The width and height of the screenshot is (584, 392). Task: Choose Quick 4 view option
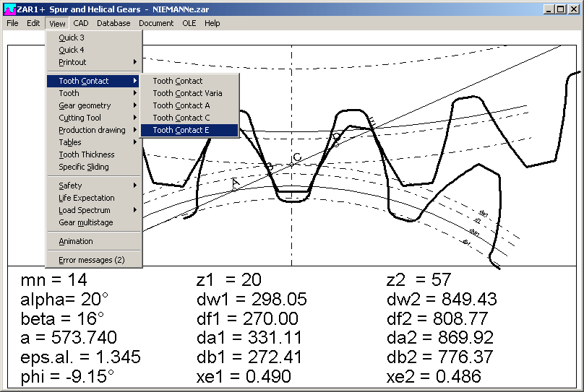pos(72,50)
